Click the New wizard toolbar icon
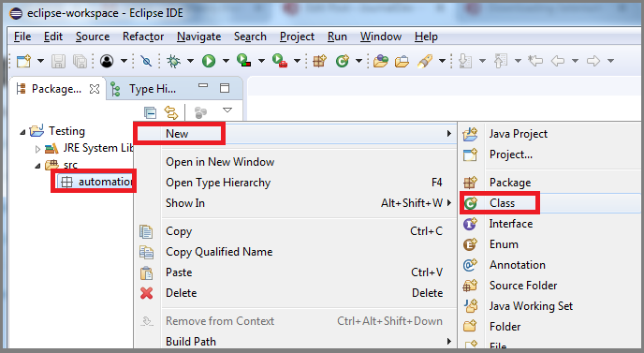The height and width of the screenshot is (353, 644). (23, 61)
